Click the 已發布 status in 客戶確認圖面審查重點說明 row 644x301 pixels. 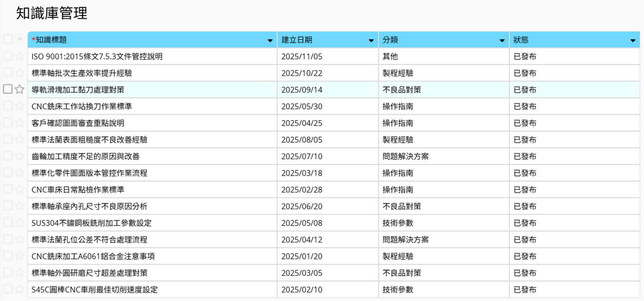(x=575, y=123)
